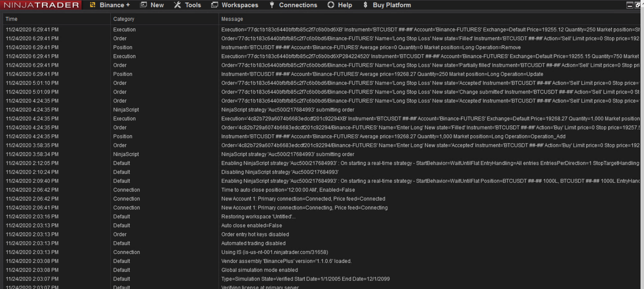Screen dimensions: 644x289
Task: Select the 'Partially filled' order message
Action: [x=430, y=65]
